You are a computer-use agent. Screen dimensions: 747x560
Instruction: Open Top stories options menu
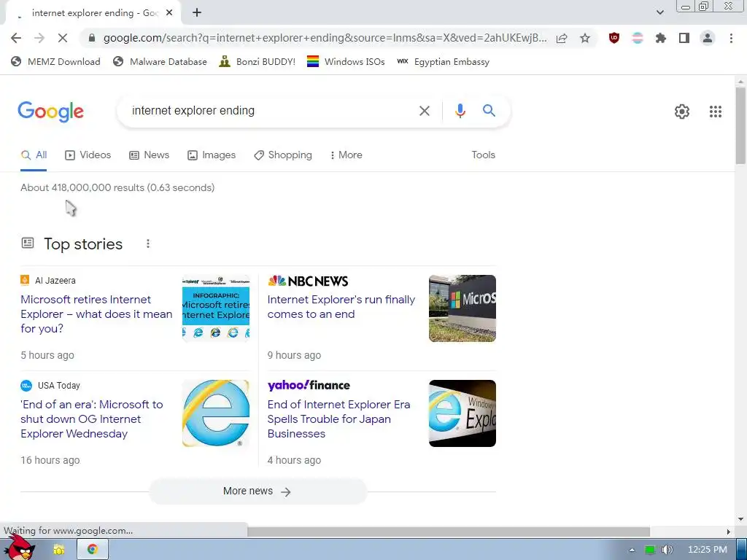[x=148, y=244]
